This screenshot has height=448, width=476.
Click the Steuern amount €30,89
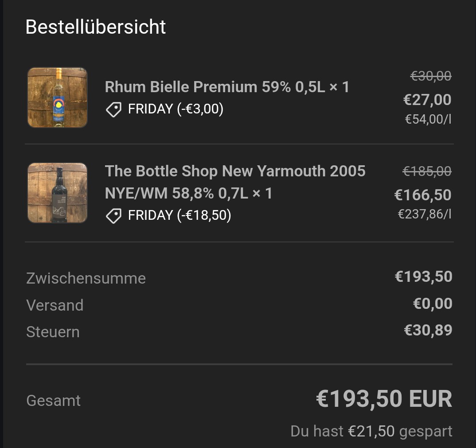[x=428, y=331]
